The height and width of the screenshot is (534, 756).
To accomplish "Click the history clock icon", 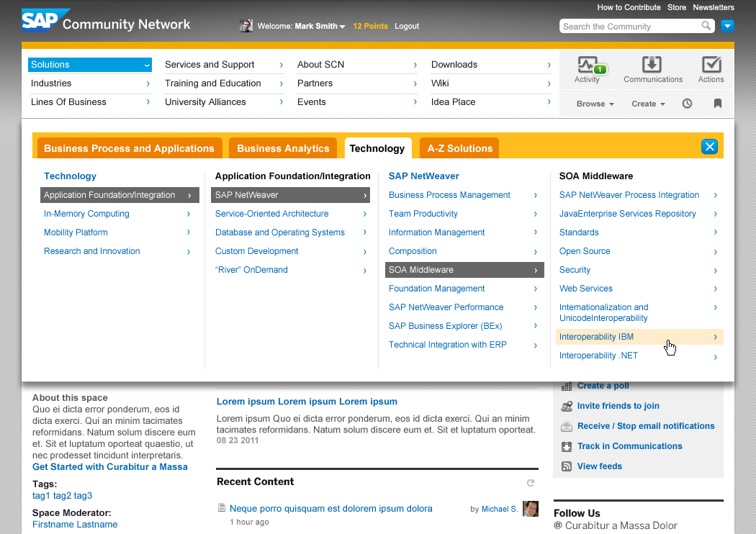I will 687,104.
